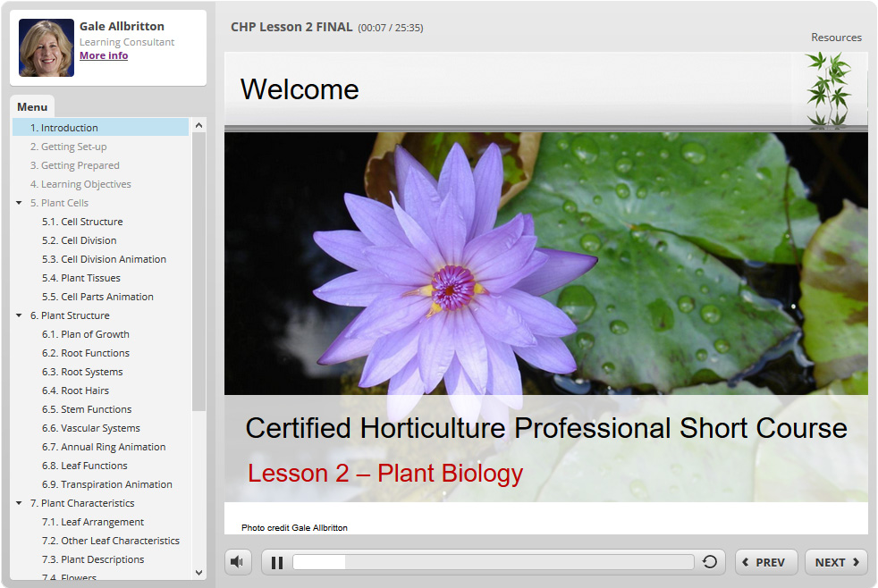878x588 pixels.
Task: Click the scrollbar down arrow in the menu
Action: [x=198, y=573]
